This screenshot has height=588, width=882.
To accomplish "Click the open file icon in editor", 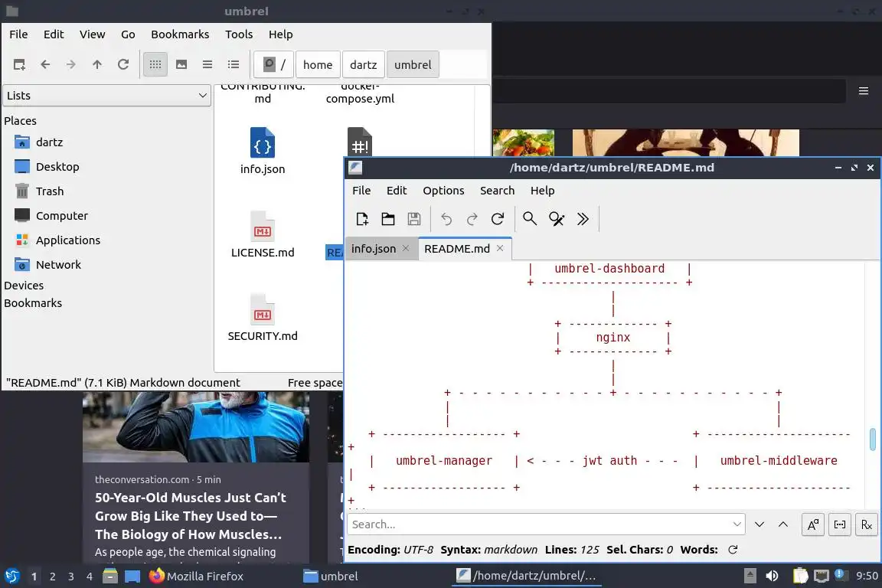I will coord(388,219).
